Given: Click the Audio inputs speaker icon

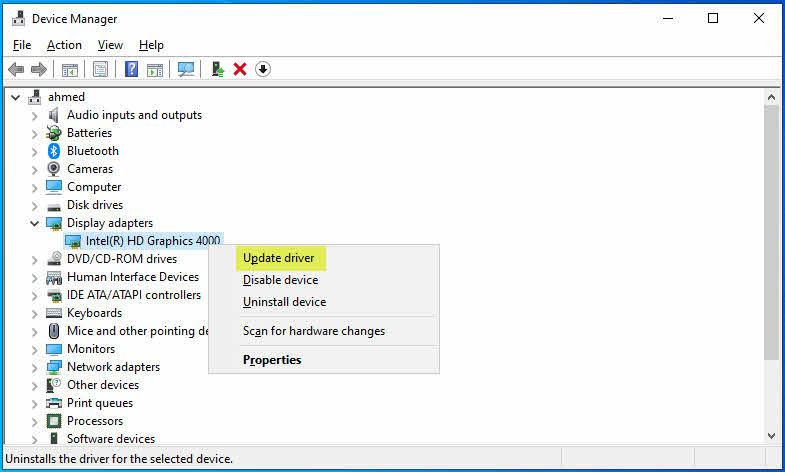Looking at the screenshot, I should click(x=54, y=115).
